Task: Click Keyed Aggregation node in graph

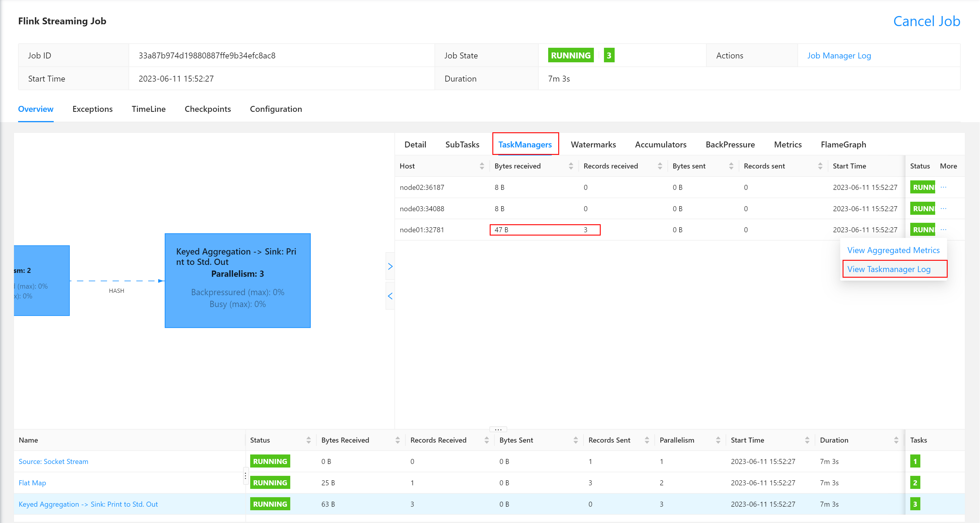Action: pos(237,281)
